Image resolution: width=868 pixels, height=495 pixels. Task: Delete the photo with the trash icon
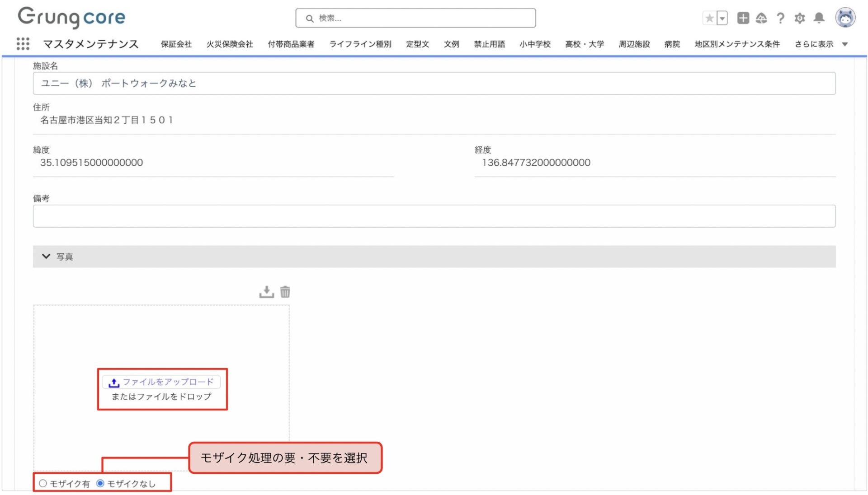pyautogui.click(x=285, y=292)
